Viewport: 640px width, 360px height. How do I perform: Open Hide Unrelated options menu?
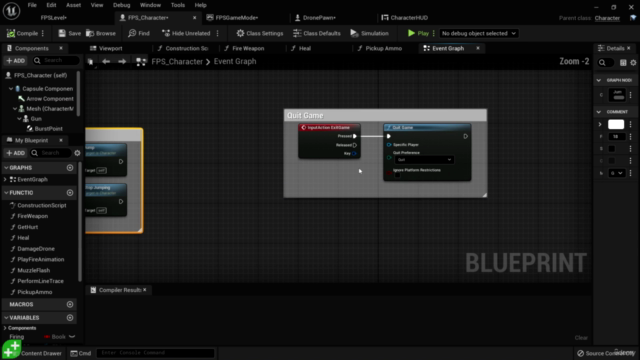click(218, 33)
